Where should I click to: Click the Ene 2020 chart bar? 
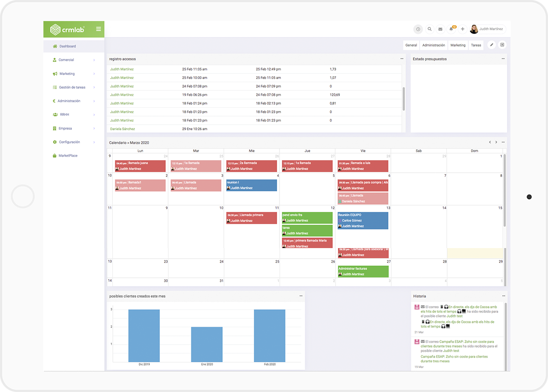(x=207, y=344)
